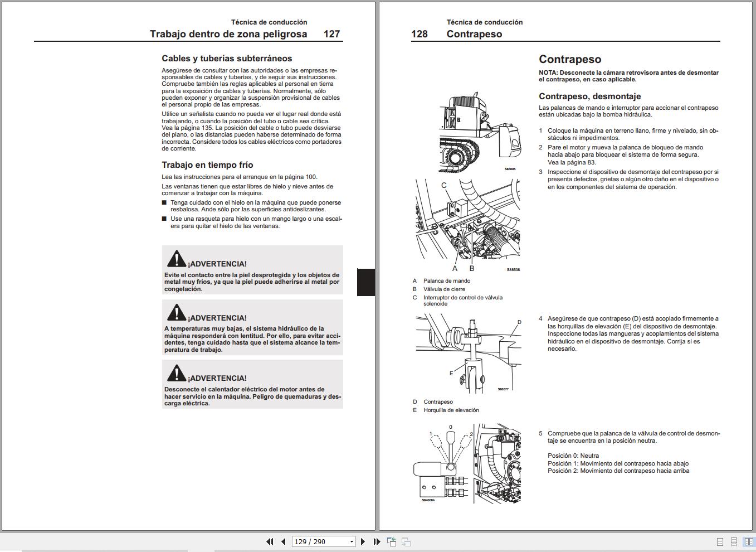This screenshot has width=756, height=552.
Task: Click the text 'Posición 2: Movimiento del contrapeso hacia arriba'
Action: pos(618,471)
